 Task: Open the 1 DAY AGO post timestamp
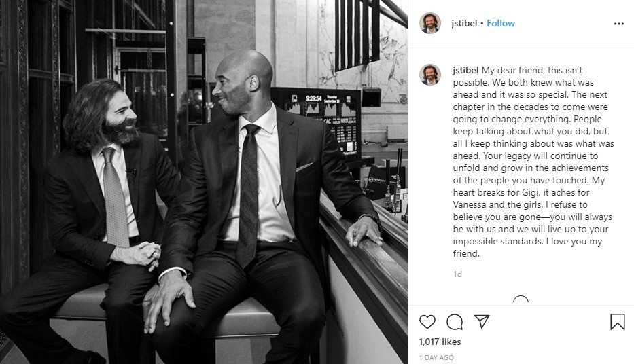click(436, 357)
